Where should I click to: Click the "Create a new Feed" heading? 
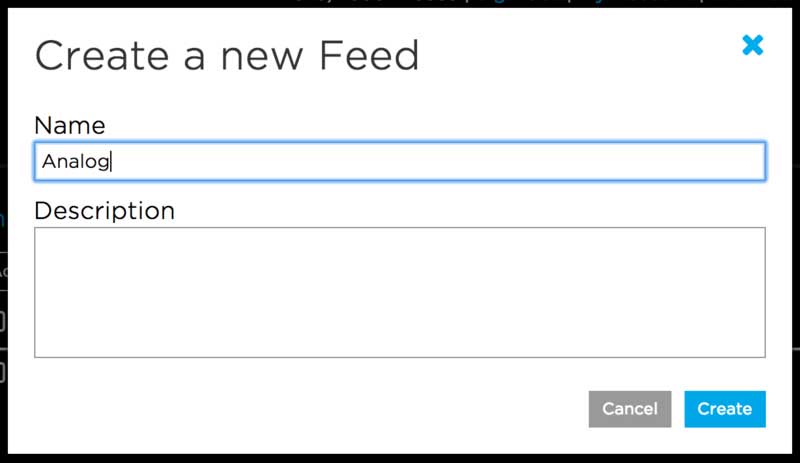tap(227, 55)
